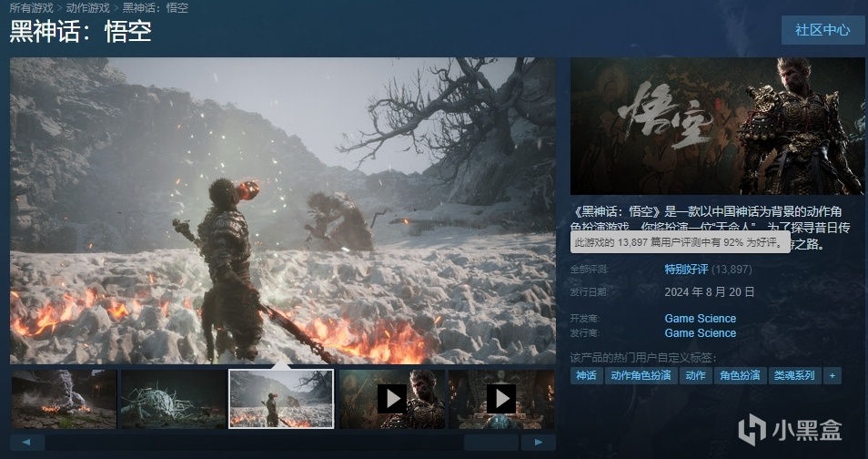The height and width of the screenshot is (459, 868).
Task: Open the 特别好评 review summary link
Action: pos(686,270)
